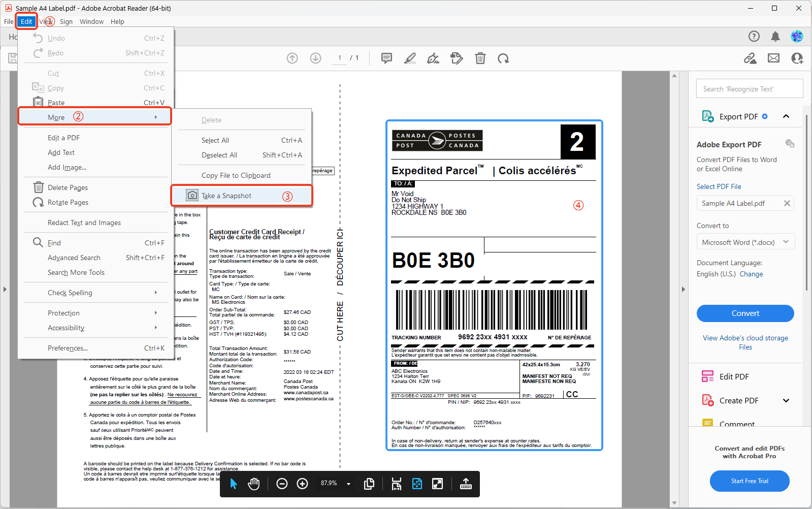The height and width of the screenshot is (509, 812).
Task: Choose Rotate Pages
Action: click(x=95, y=202)
